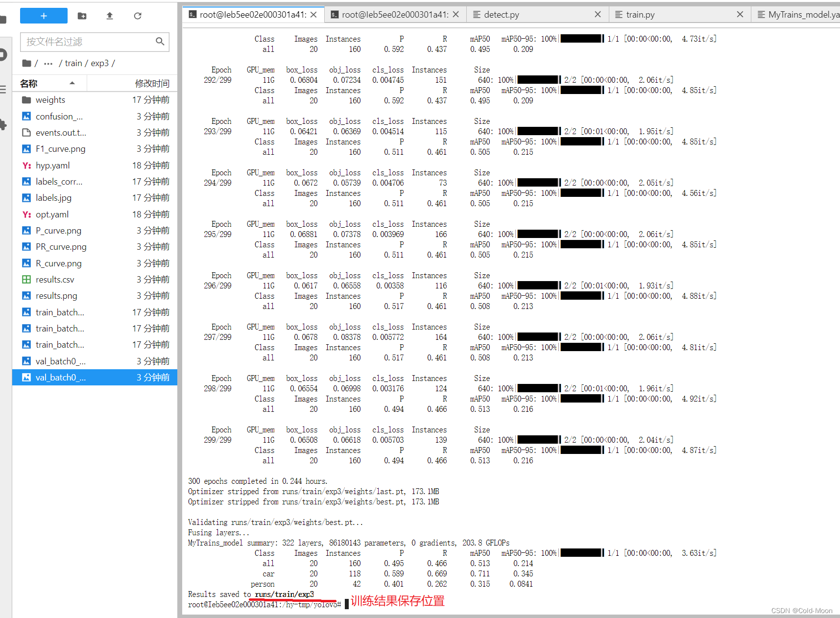This screenshot has width=840, height=618.
Task: Close the first terminal tab
Action: (313, 15)
